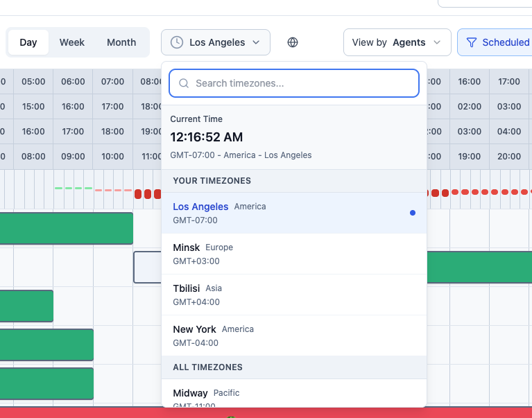
Task: Click the 08:00 header cell in bottom row
Action: [33, 156]
